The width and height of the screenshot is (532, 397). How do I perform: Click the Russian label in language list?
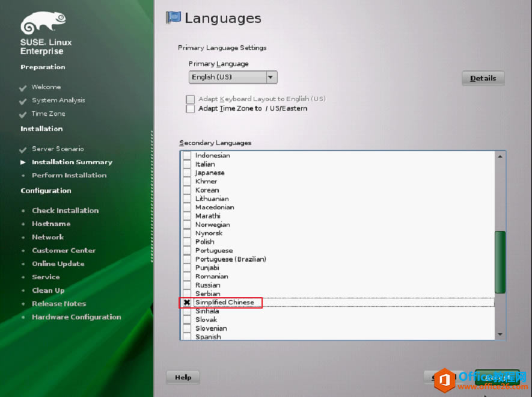pyautogui.click(x=207, y=285)
